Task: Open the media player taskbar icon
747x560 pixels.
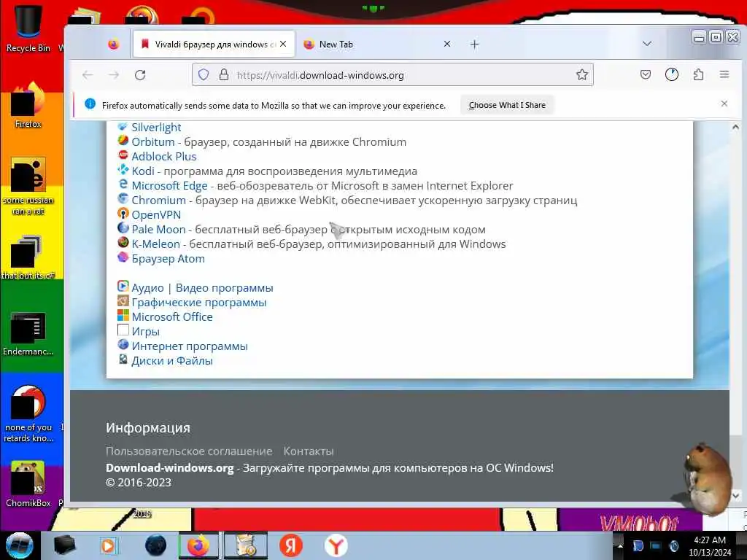Action: pyautogui.click(x=109, y=545)
